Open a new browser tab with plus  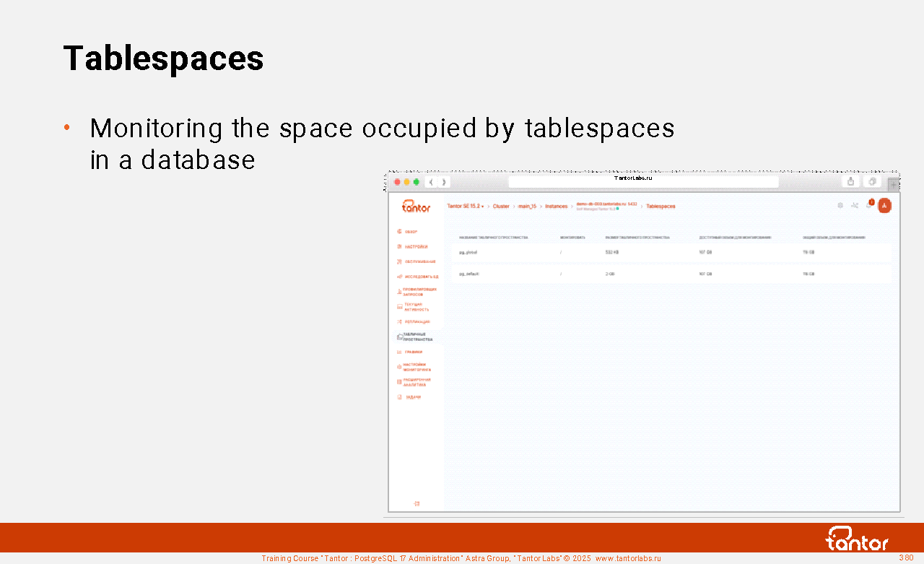pos(894,184)
